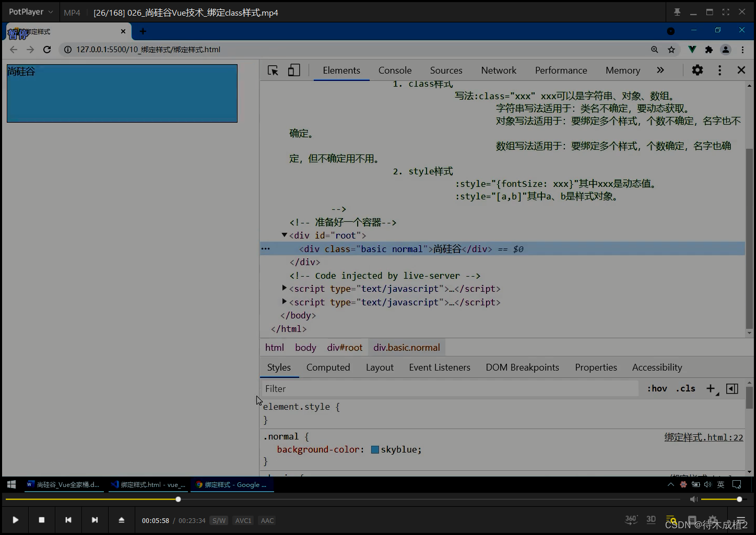Click the skyblue color swatch
Viewport: 756px width, 535px height.
pos(375,449)
